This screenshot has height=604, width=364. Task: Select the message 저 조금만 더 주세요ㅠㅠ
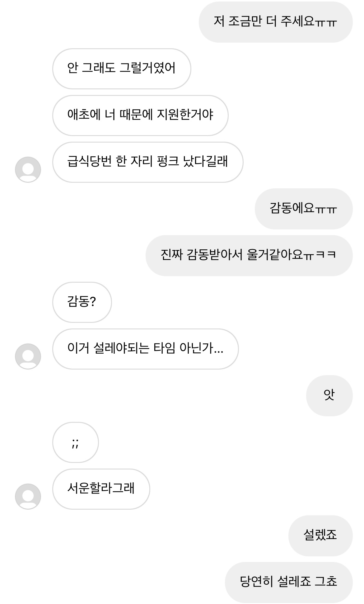click(x=275, y=22)
